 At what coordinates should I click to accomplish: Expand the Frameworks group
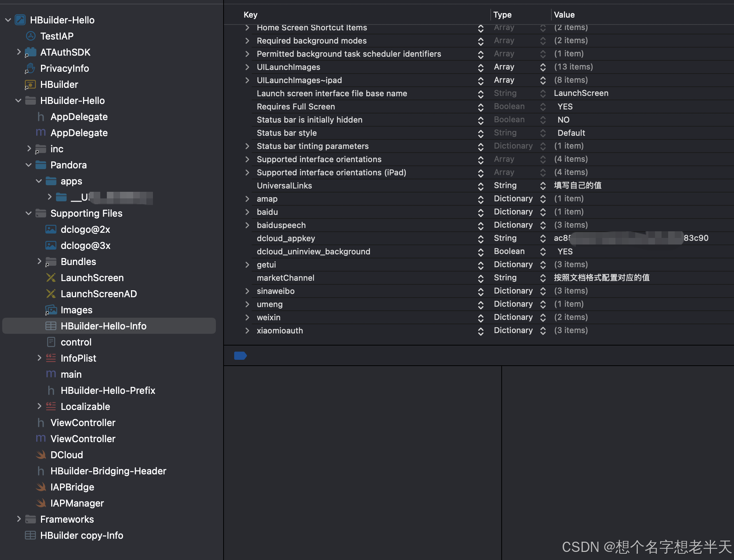(x=19, y=519)
